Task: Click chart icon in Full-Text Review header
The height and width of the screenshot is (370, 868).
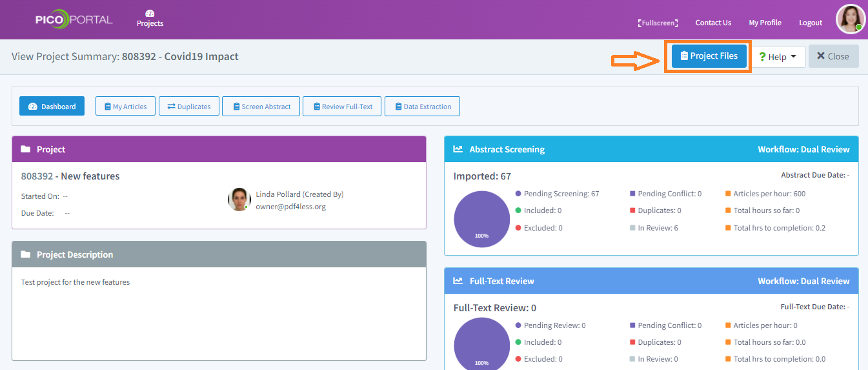Action: pos(458,281)
